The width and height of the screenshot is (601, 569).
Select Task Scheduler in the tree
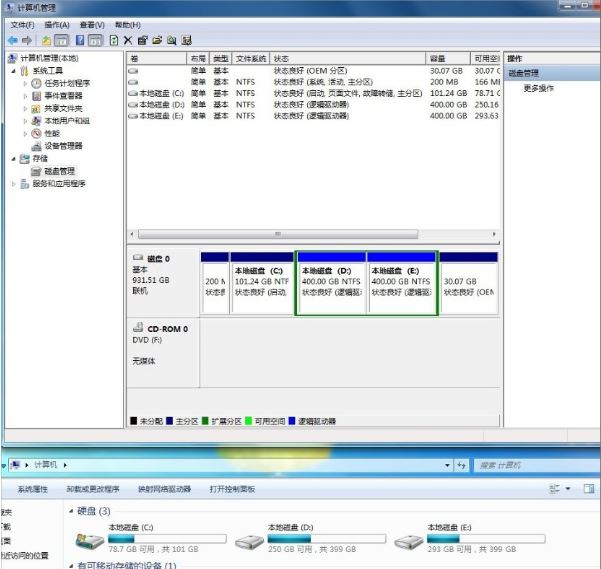coord(61,83)
